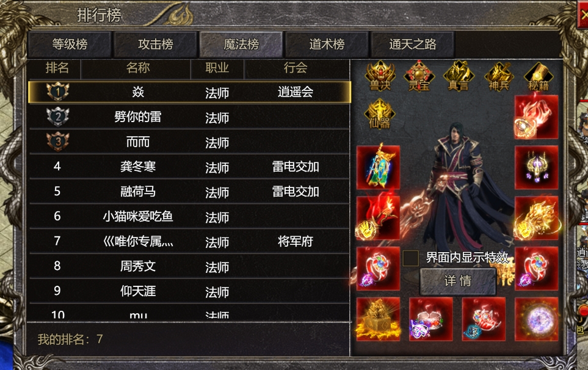The height and width of the screenshot is (370, 588).
Task: Select the golden seal equipment slot
Action: [378, 319]
